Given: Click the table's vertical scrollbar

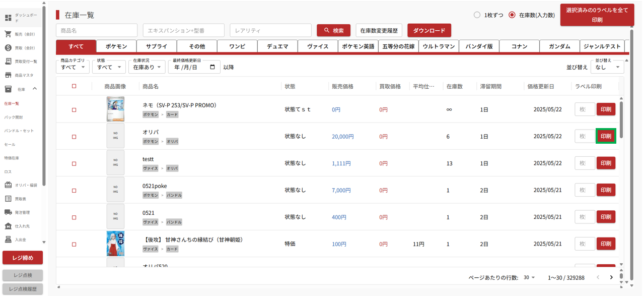Looking at the screenshot, I should point(621,120).
